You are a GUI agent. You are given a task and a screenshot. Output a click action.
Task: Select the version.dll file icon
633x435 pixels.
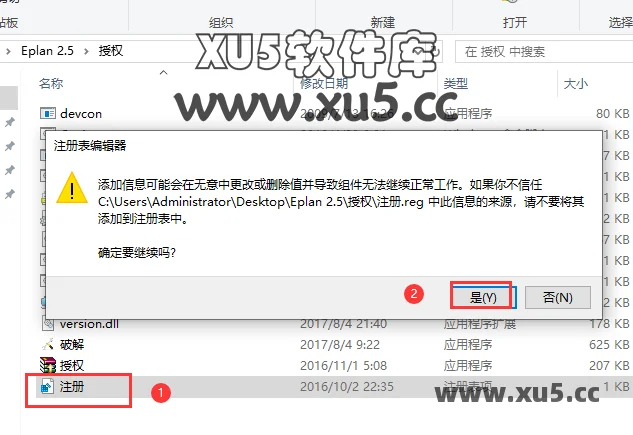48,323
